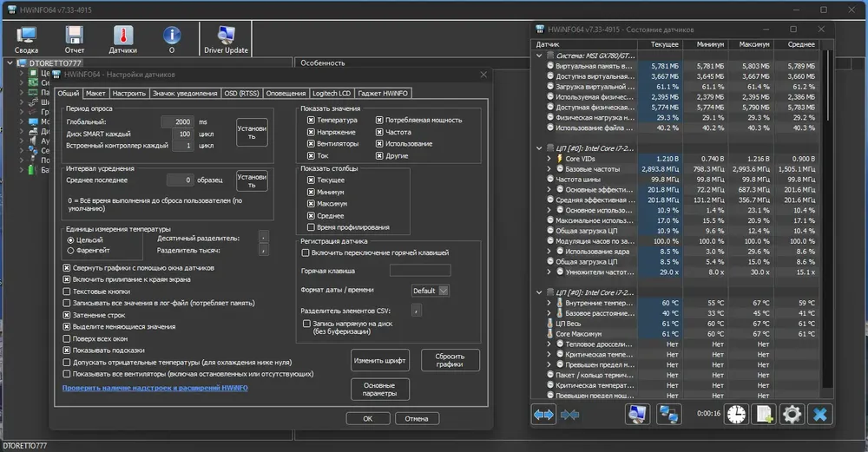Close sensors with the blue X icon

[x=820, y=415]
